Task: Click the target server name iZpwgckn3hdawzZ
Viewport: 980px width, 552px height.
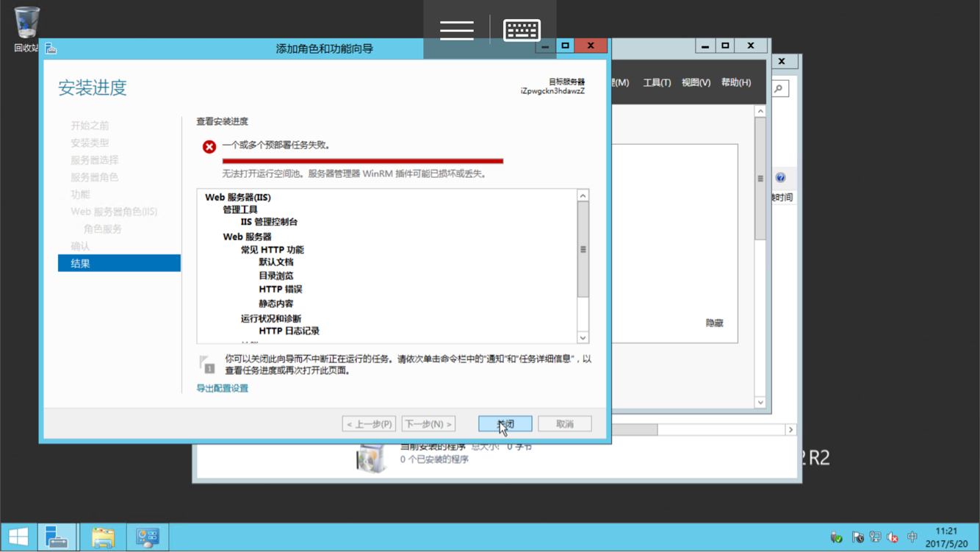Action: [552, 91]
